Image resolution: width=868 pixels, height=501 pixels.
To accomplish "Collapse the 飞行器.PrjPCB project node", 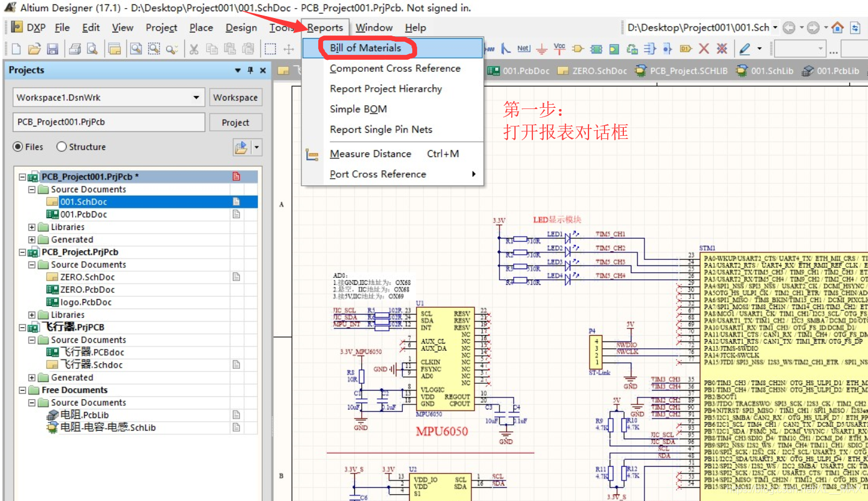I will click(x=22, y=328).
